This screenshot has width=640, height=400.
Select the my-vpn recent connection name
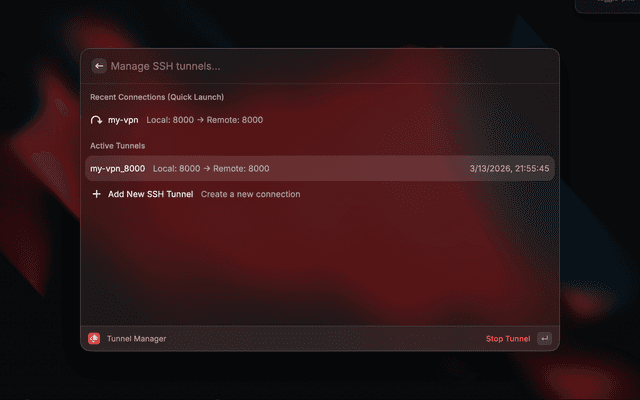123,120
